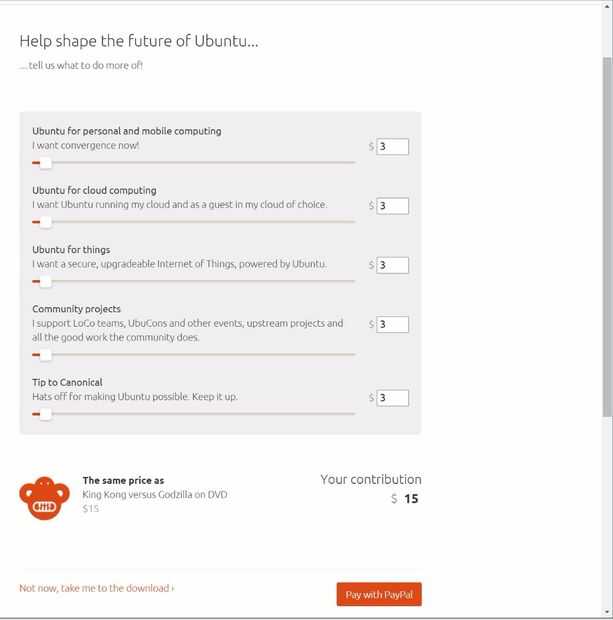Click the King Kong monkey icon

42,498
